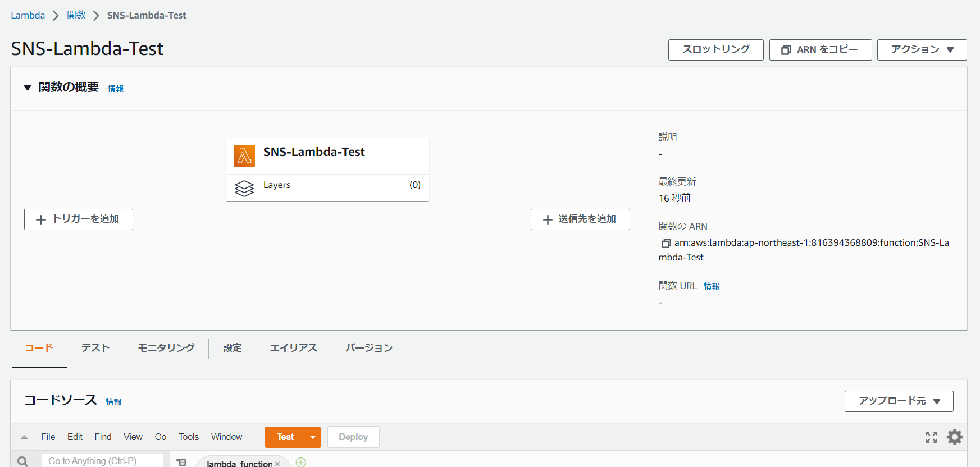Copy the function ARN using copy icon
The height and width of the screenshot is (467, 980).
pyautogui.click(x=666, y=243)
